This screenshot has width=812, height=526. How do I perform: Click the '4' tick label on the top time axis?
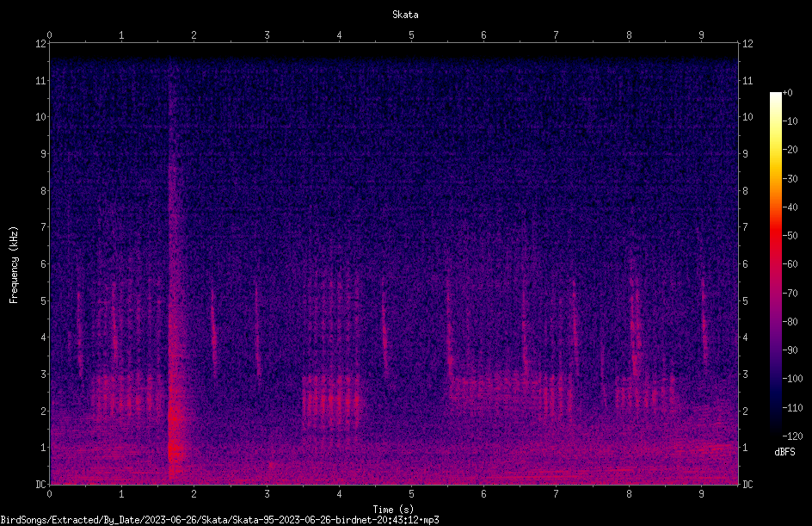point(339,35)
